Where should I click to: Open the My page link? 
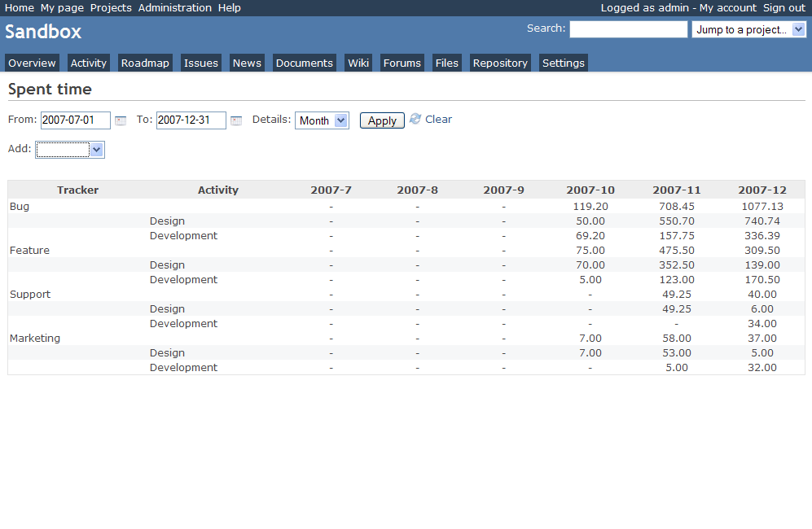[62, 8]
